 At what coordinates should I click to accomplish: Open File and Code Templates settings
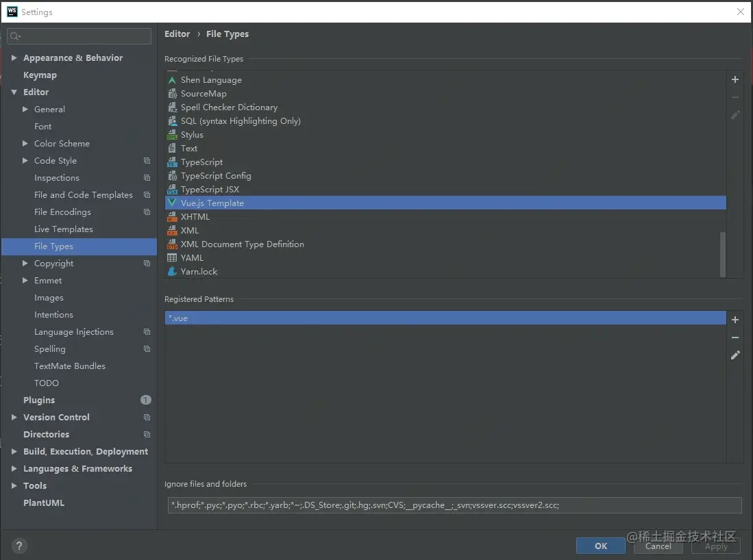click(83, 195)
